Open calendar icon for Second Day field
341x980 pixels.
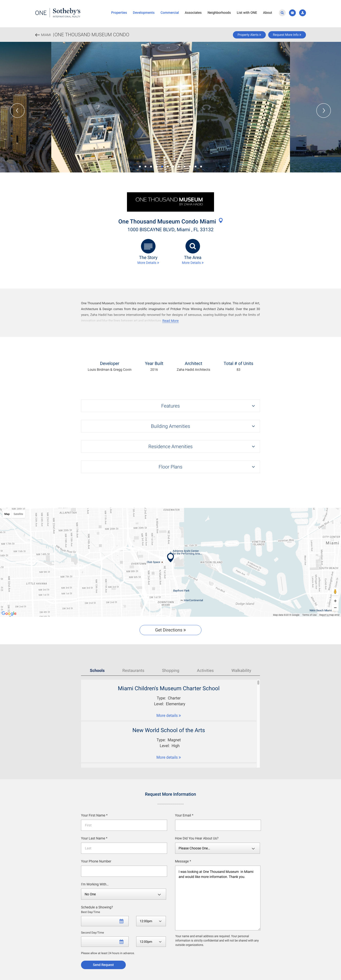coord(121,942)
